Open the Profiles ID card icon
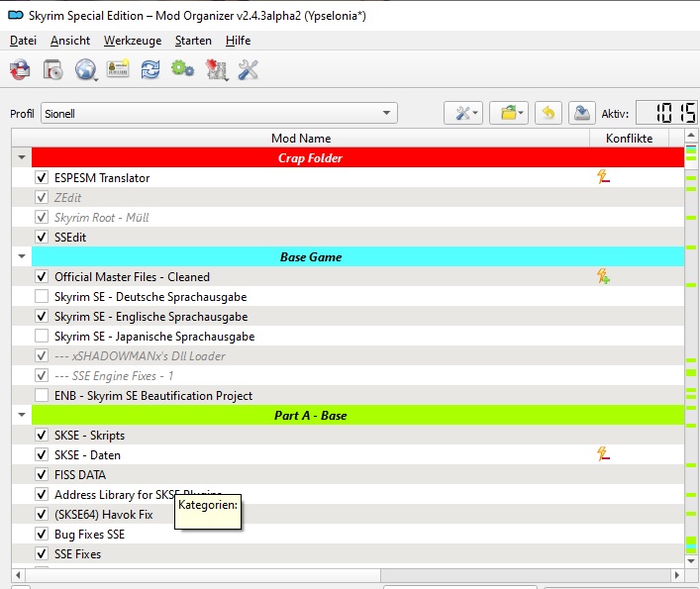The image size is (700, 589). [118, 69]
